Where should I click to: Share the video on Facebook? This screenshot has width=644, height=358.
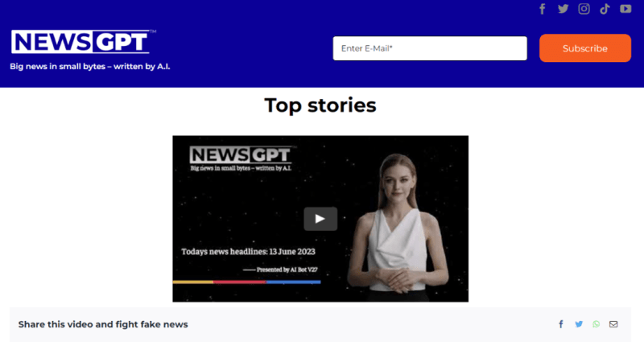coord(561,324)
